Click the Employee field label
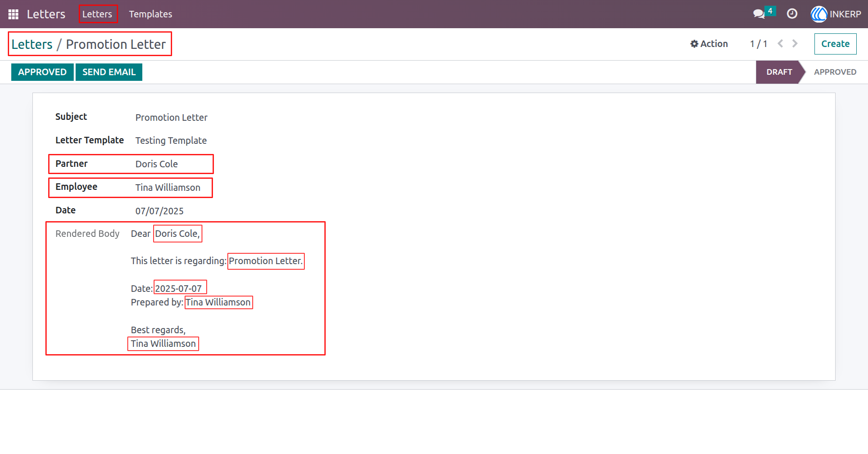This screenshot has width=868, height=454. 76,187
